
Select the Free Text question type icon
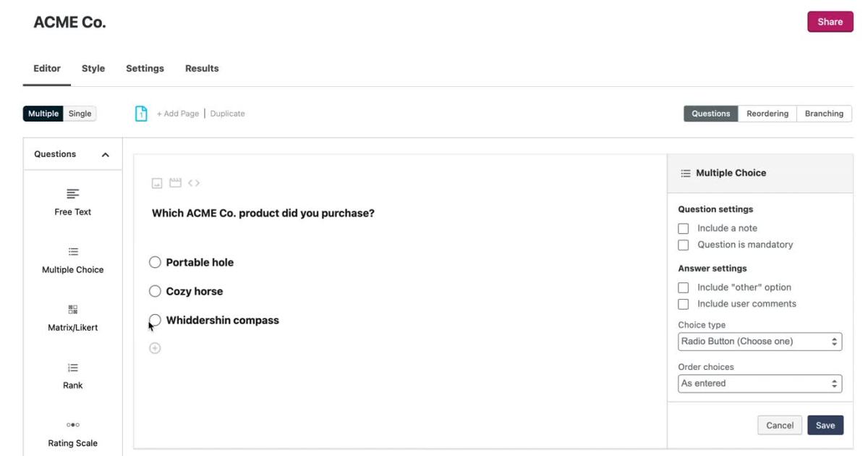click(x=72, y=194)
